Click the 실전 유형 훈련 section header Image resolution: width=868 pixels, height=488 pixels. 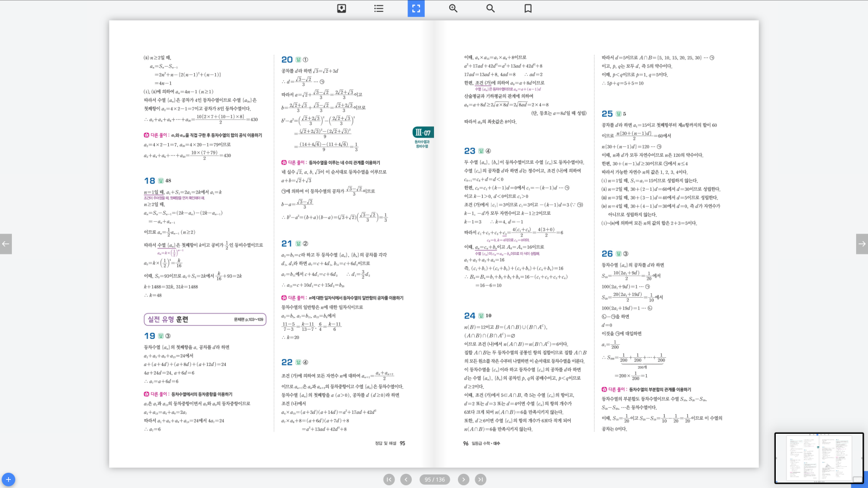pos(205,319)
